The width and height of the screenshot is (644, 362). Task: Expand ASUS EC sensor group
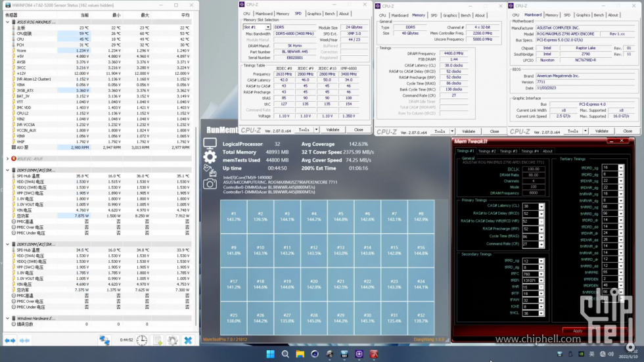(7, 158)
